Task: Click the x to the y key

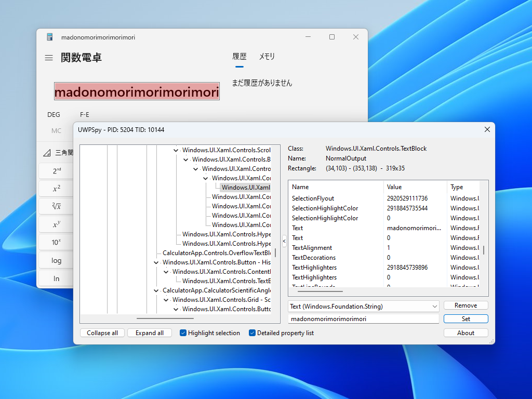Action: 56,224
